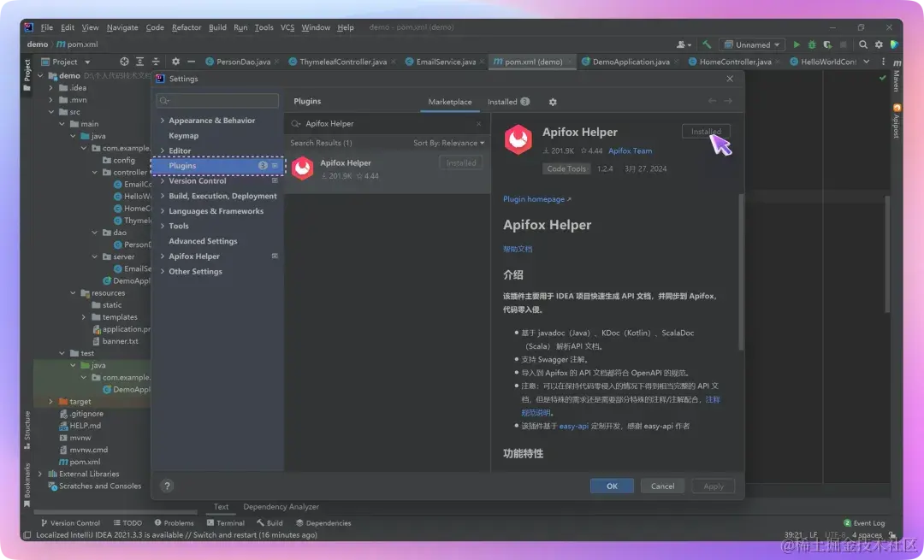
Task: Expand Apifox Helper settings category
Action: (x=163, y=256)
